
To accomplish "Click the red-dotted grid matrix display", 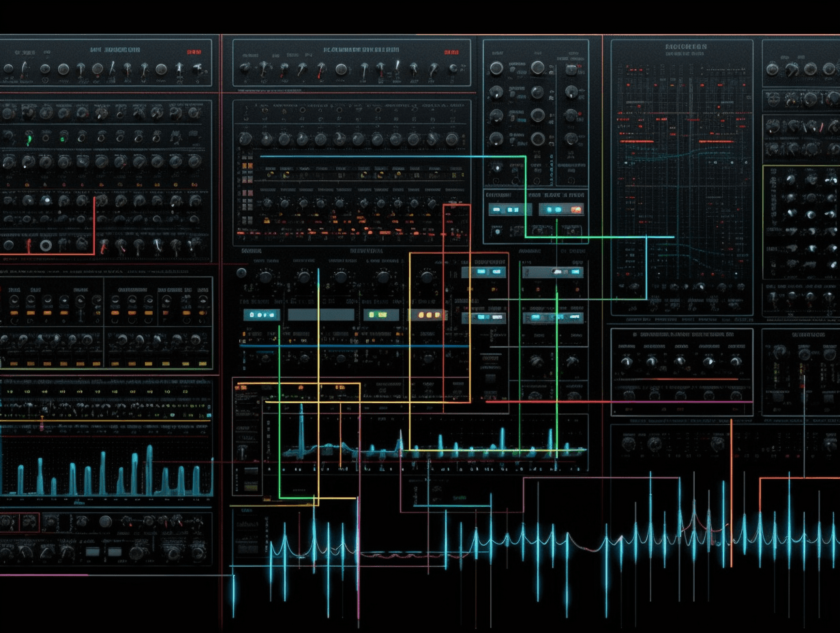I will pyautogui.click(x=682, y=177).
